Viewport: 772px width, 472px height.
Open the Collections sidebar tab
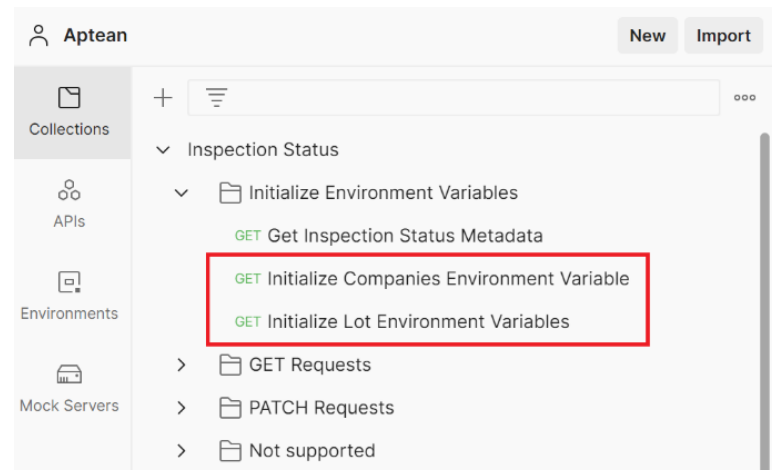pos(69,111)
